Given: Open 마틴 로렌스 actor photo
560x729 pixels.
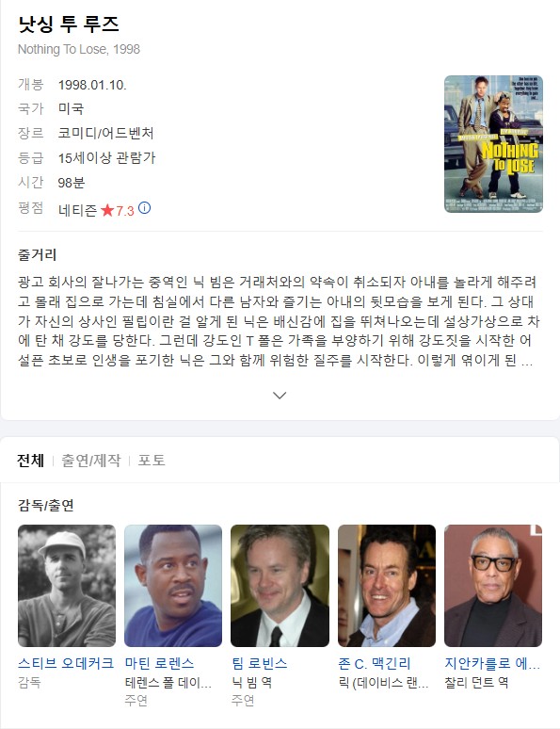Looking at the screenshot, I should 173,586.
